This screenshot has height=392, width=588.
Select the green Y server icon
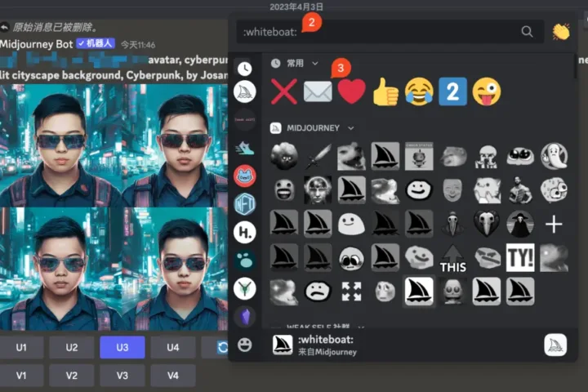[244, 288]
